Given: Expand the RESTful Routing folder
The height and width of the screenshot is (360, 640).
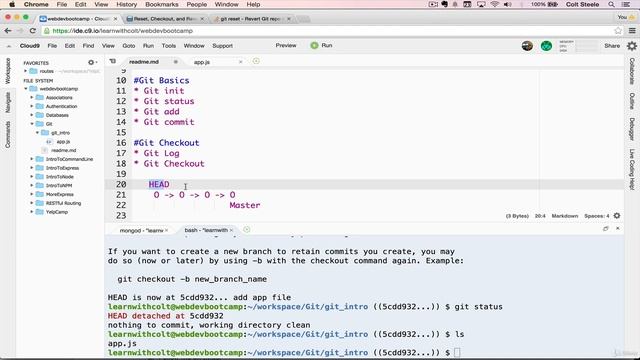Looking at the screenshot, I should click(x=32, y=203).
